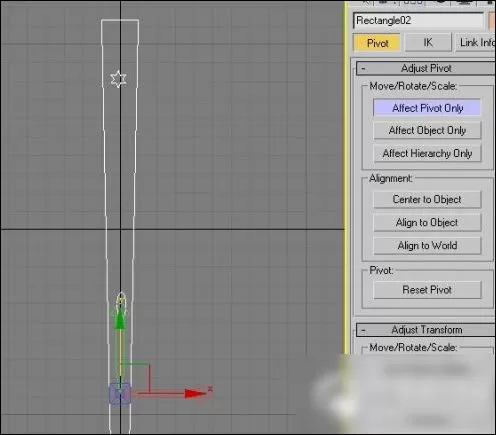Toggle Affect Object Only mode
The image size is (496, 435).
tap(427, 130)
